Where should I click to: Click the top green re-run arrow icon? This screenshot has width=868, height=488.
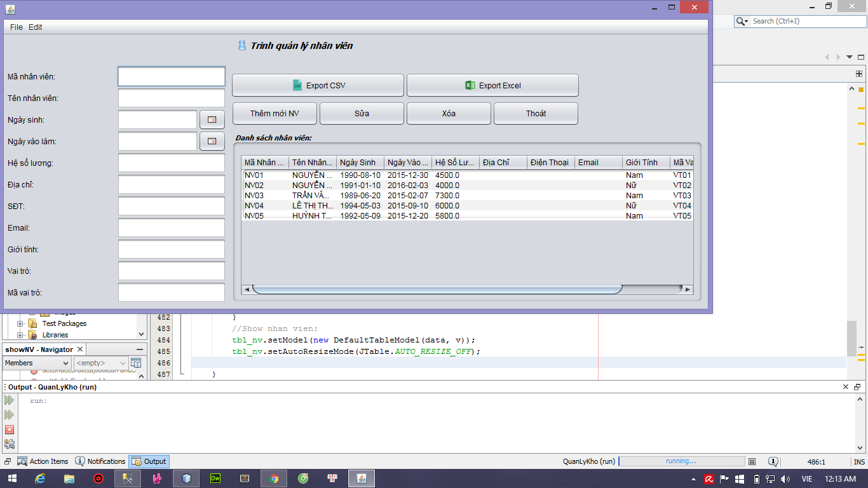click(9, 400)
